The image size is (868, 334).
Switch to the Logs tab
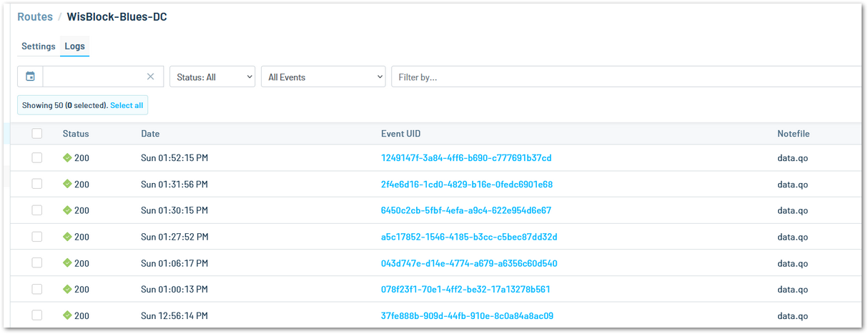(x=75, y=46)
